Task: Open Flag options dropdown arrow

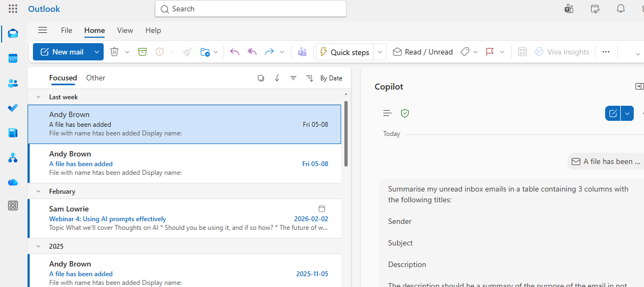Action: coord(502,52)
